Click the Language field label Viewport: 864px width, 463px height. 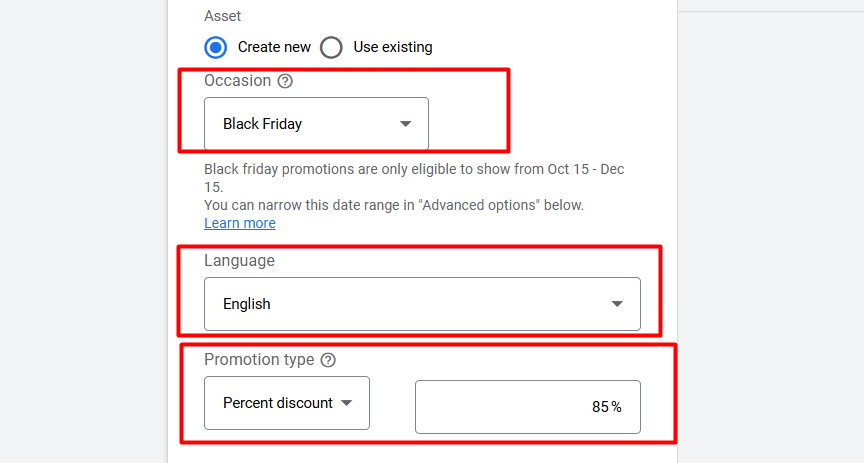point(239,260)
